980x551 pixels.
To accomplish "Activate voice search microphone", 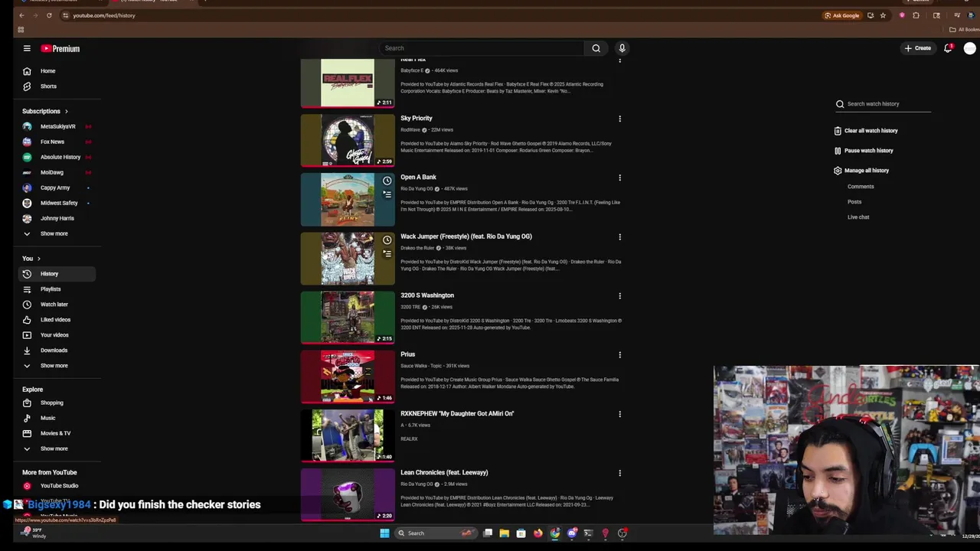I will click(622, 48).
